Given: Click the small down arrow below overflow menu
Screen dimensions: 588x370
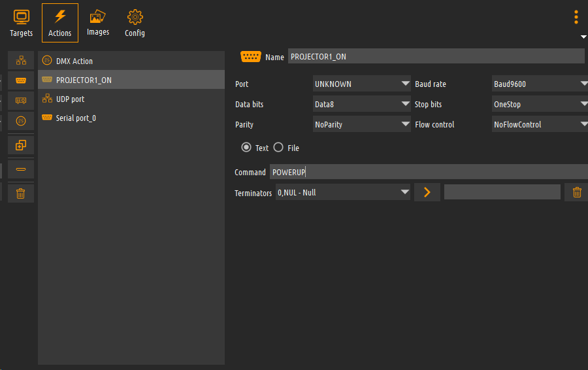Looking at the screenshot, I should (583, 37).
